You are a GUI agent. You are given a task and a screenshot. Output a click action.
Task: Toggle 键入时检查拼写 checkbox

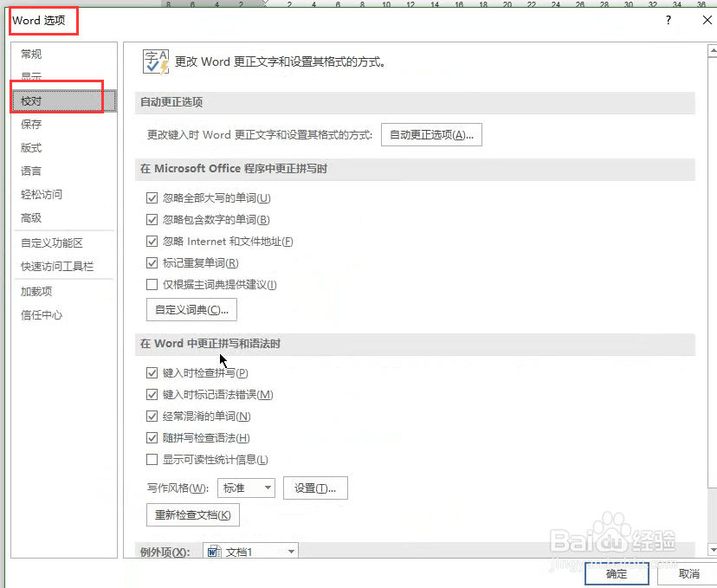(x=152, y=372)
